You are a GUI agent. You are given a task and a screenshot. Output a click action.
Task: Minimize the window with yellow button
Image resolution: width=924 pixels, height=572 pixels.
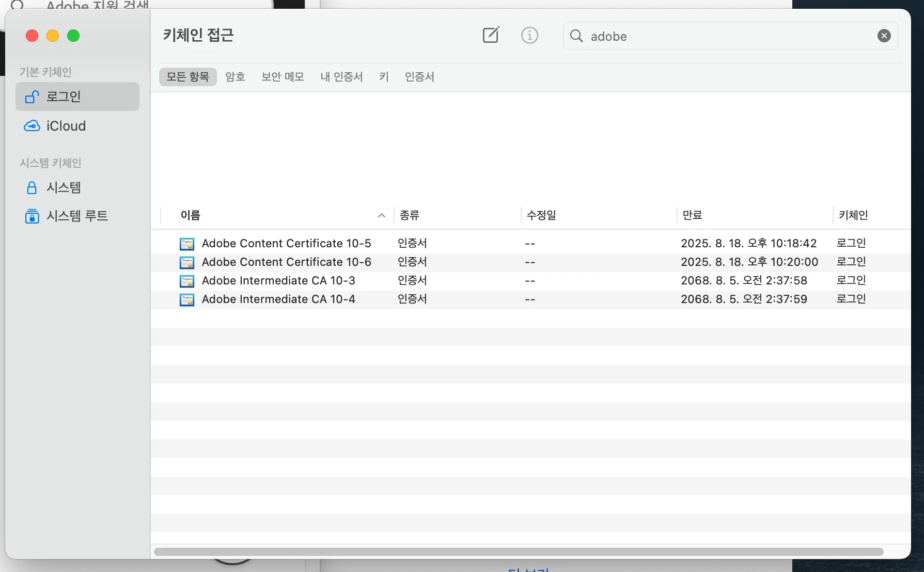click(53, 36)
